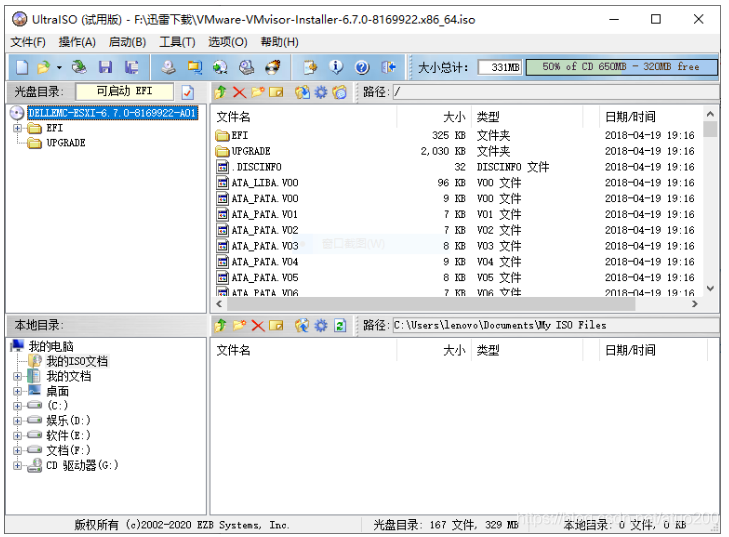Expand 我的文档 tree node

18,376
